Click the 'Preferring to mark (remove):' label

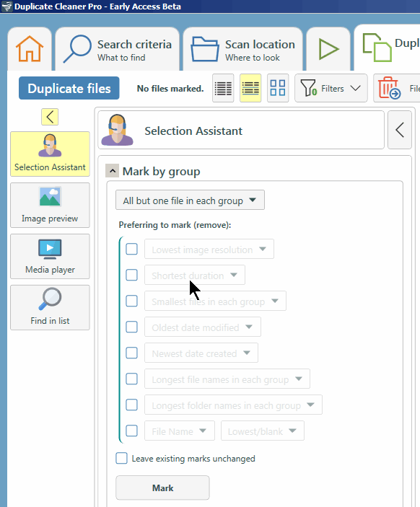175,225
